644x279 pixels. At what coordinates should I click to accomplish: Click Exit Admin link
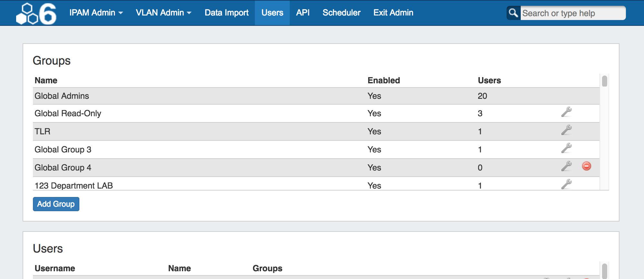click(x=393, y=13)
